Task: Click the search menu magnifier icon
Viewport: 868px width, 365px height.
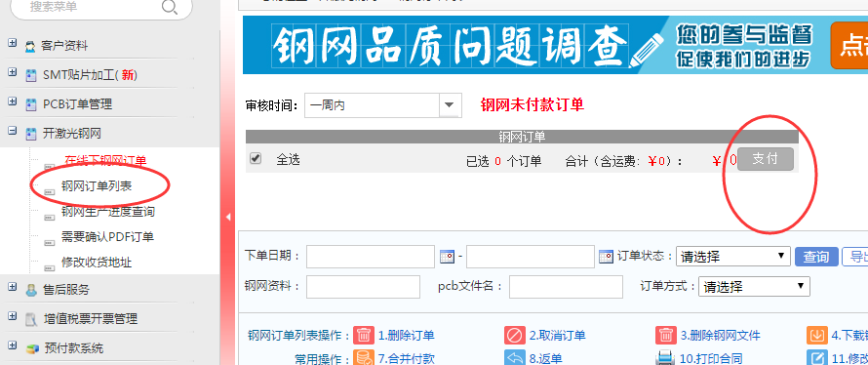Action: pyautogui.click(x=170, y=7)
